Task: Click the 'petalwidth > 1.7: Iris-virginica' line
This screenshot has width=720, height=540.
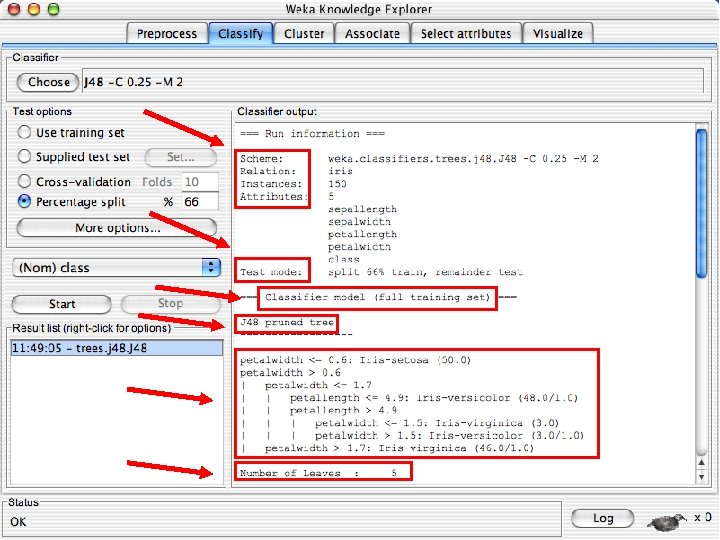Action: (399, 448)
